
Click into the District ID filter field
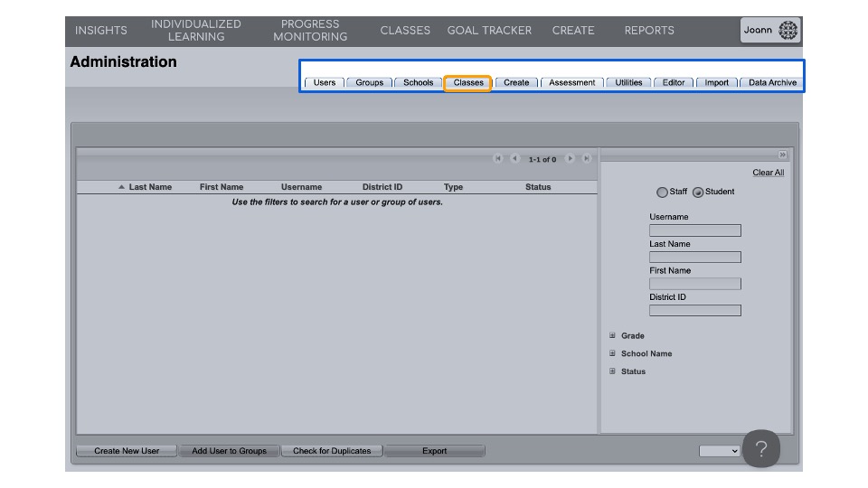[x=694, y=310]
